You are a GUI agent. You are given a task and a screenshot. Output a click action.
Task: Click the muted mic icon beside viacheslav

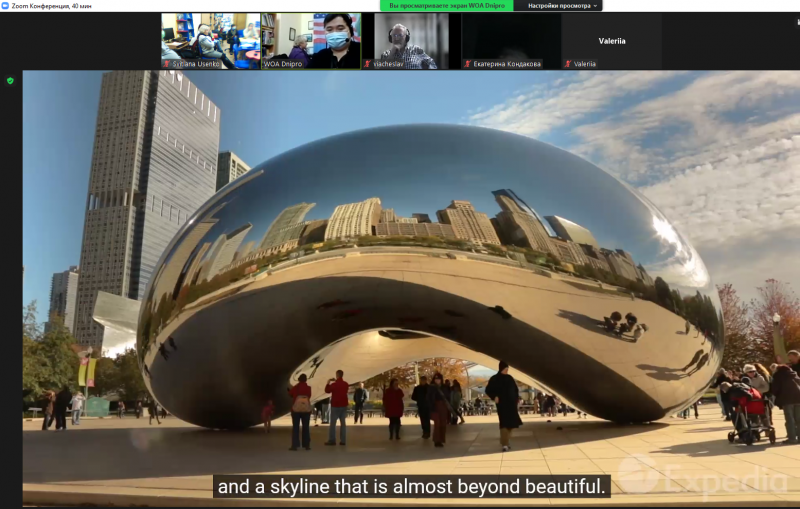(x=367, y=64)
